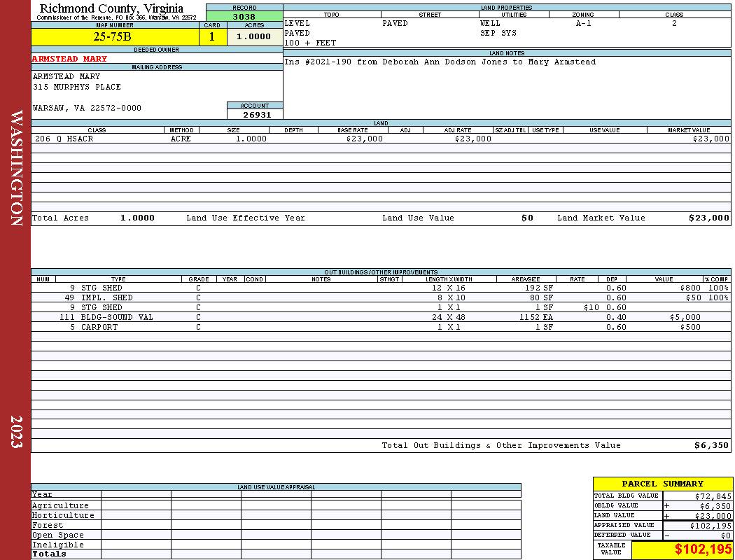Click the Totals row label
Viewport: 735px width, 560px height.
49,554
